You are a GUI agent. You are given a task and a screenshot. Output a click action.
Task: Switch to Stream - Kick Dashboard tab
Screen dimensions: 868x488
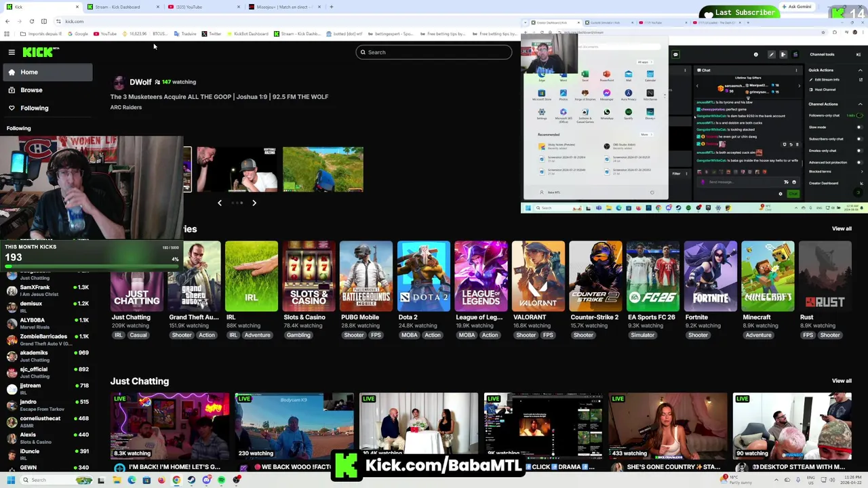(122, 7)
